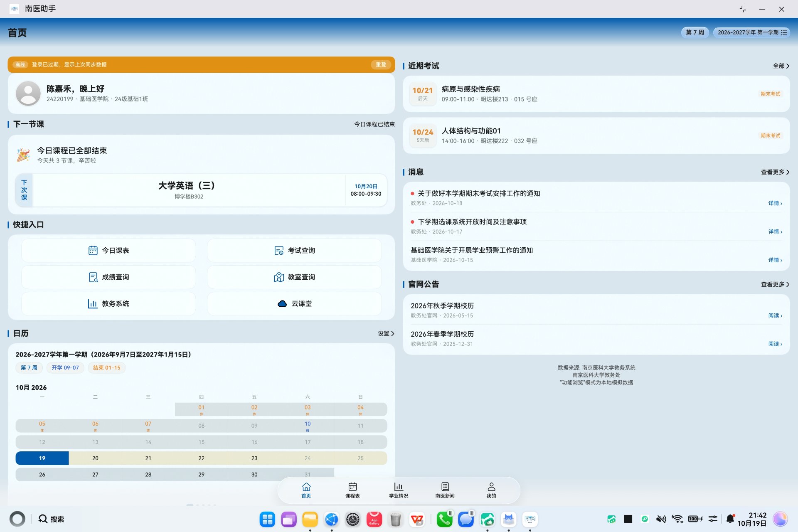Open the green Phone app in dock
The image size is (798, 532).
pyautogui.click(x=444, y=520)
